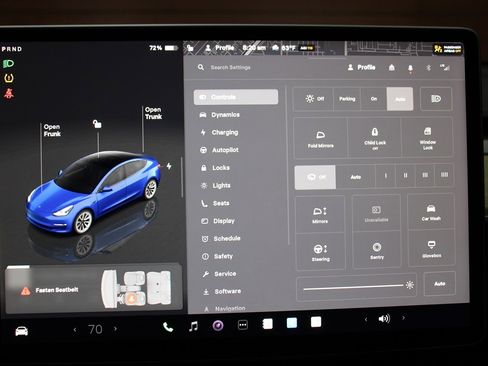The height and width of the screenshot is (366, 488).
Task: Set exterior lights to On
Action: pyautogui.click(x=374, y=99)
